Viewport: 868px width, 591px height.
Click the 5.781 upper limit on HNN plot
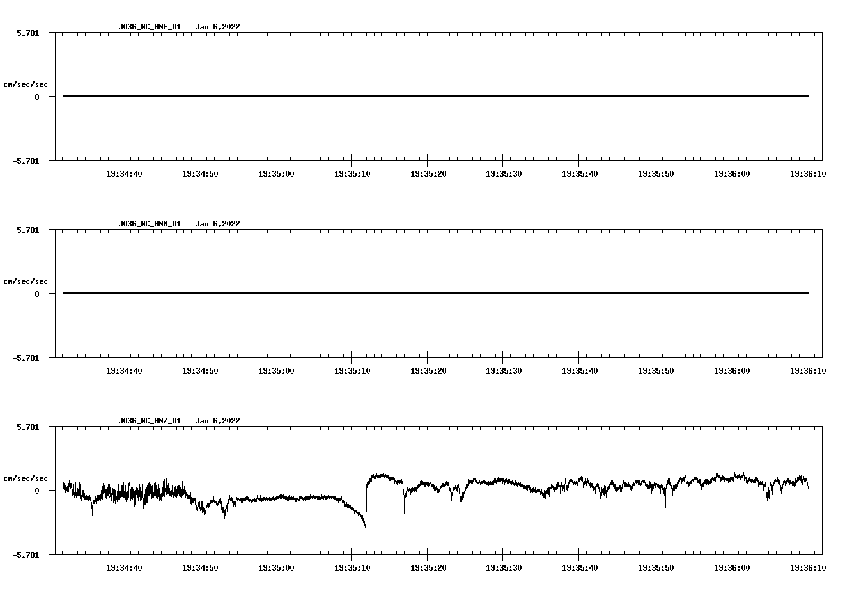pyautogui.click(x=27, y=230)
